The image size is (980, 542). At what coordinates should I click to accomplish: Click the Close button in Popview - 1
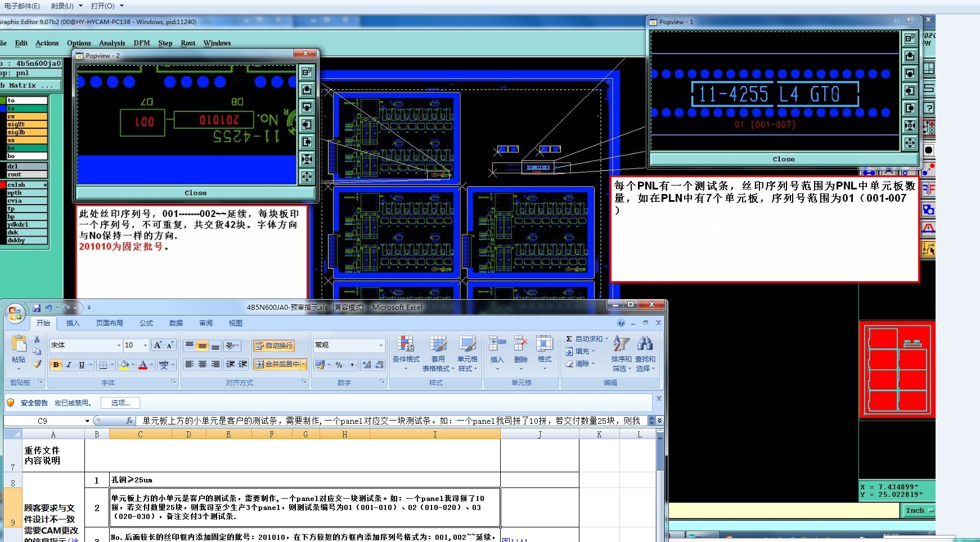[x=784, y=159]
